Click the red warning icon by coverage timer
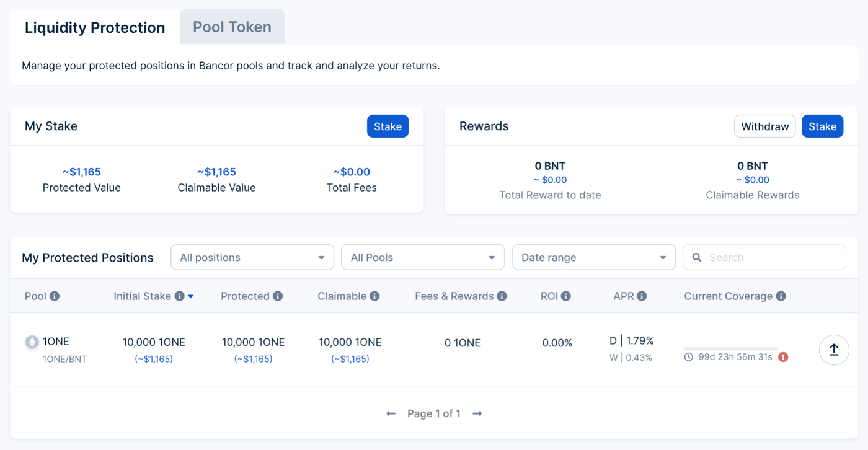 coord(783,357)
